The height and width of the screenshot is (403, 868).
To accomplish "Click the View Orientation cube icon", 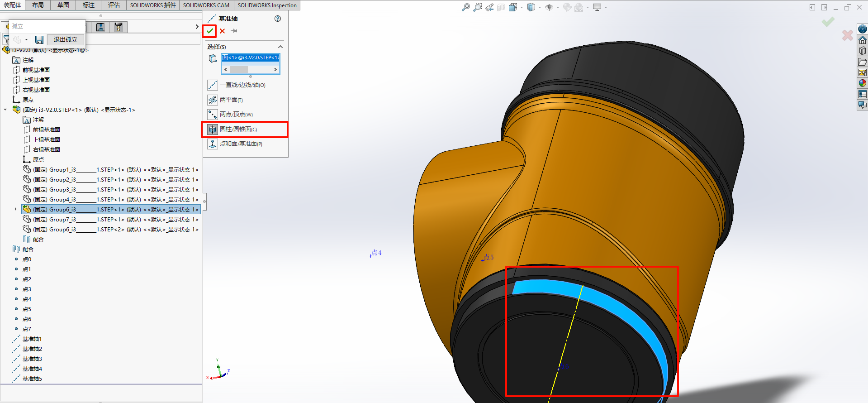I will click(512, 7).
